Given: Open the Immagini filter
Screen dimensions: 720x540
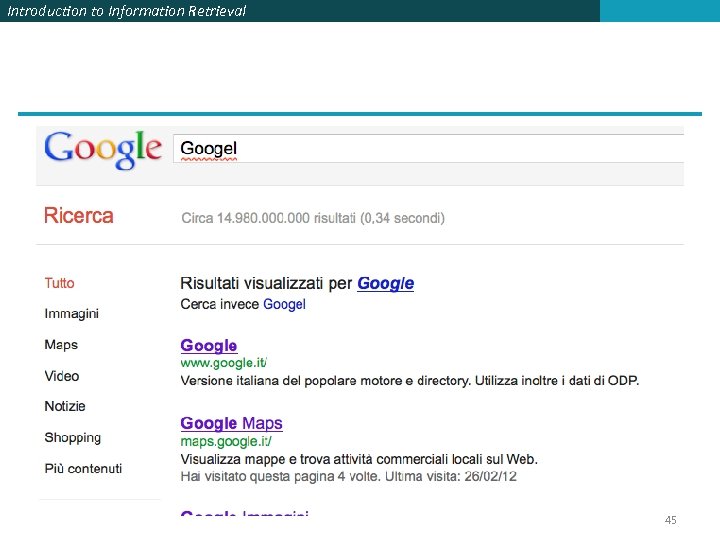Looking at the screenshot, I should (71, 314).
